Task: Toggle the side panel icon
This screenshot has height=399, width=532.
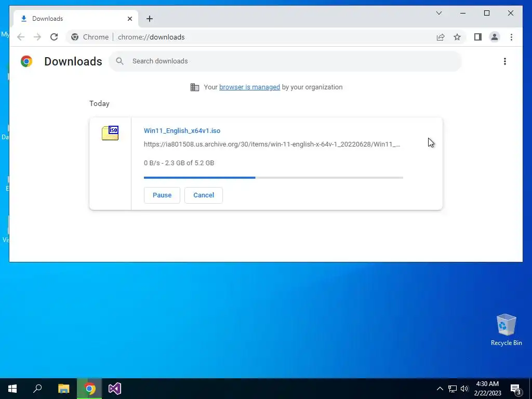Action: click(478, 37)
